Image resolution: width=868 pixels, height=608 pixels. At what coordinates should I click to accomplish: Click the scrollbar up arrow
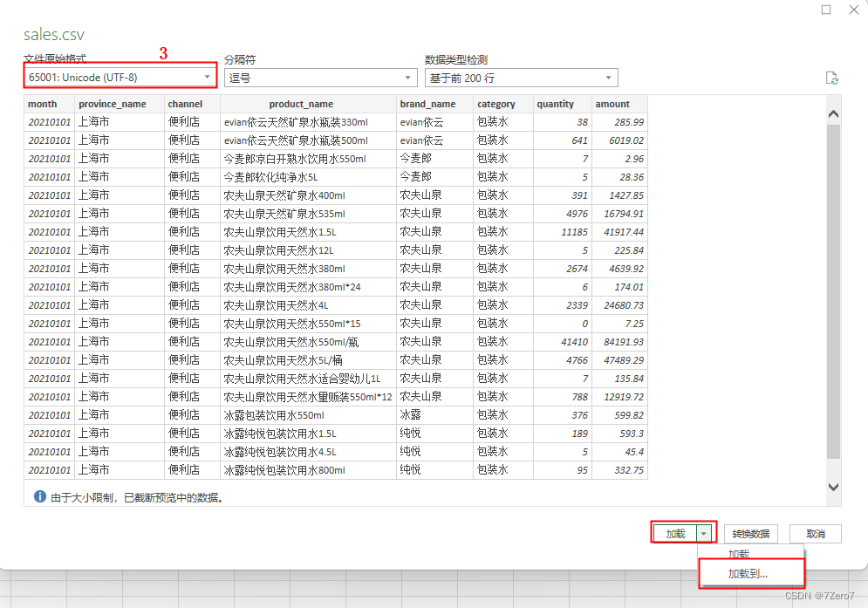click(x=834, y=112)
